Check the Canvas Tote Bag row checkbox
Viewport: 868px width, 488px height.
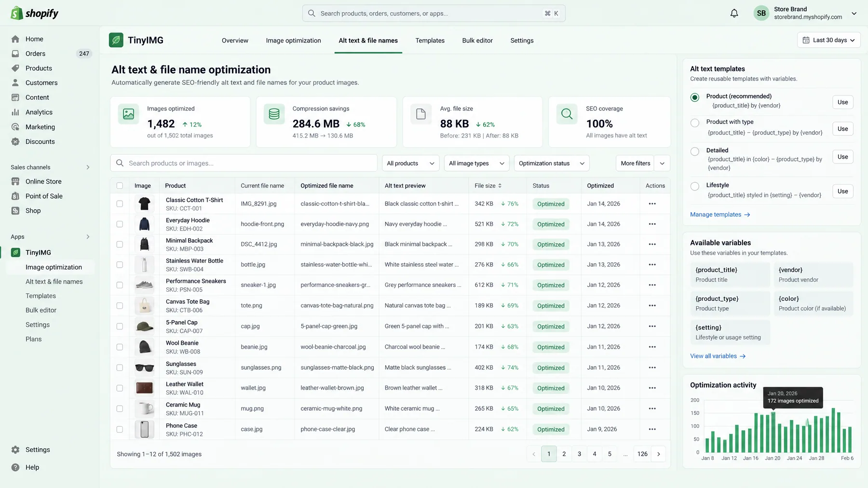(x=120, y=306)
